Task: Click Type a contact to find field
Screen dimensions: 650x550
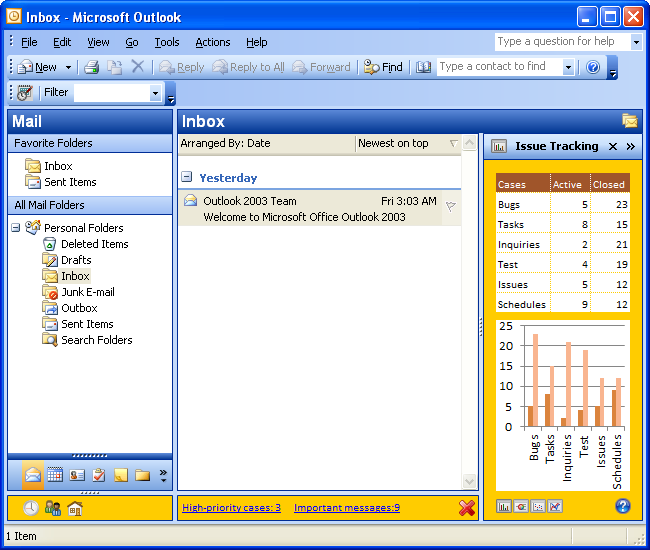Action: [x=500, y=67]
